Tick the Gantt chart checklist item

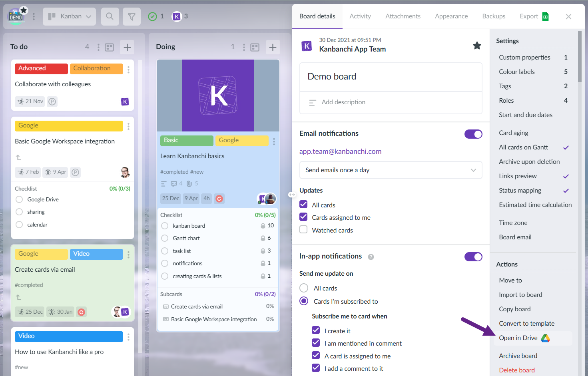coord(165,238)
